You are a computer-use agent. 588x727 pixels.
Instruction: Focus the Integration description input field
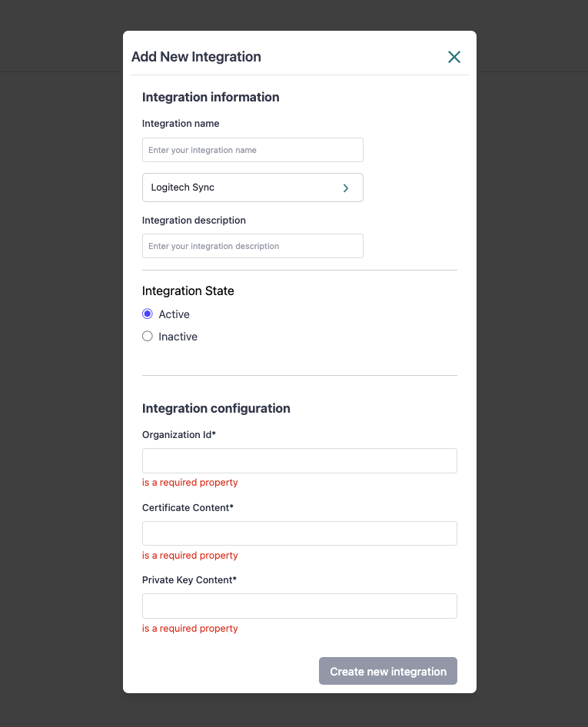click(252, 246)
